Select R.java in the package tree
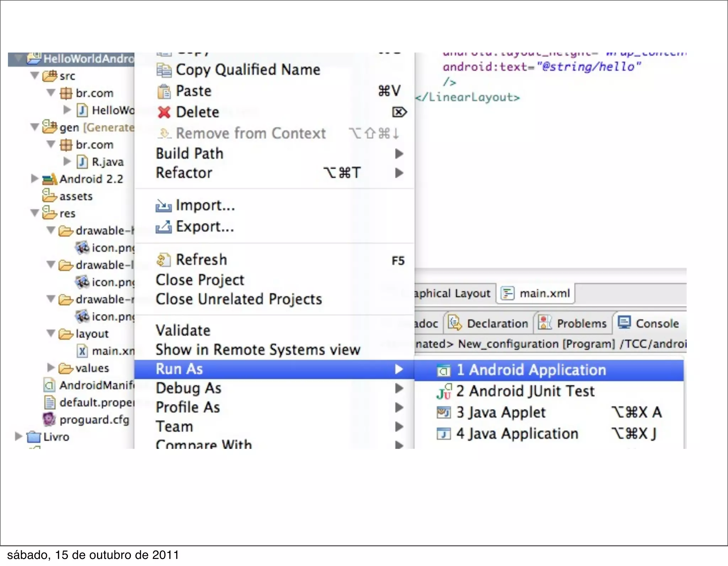 click(107, 162)
